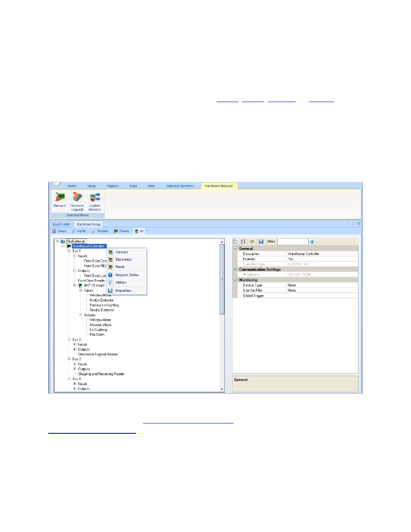The image size is (411, 532).
Task: Show the All hardware filter tab
Action: [x=139, y=231]
